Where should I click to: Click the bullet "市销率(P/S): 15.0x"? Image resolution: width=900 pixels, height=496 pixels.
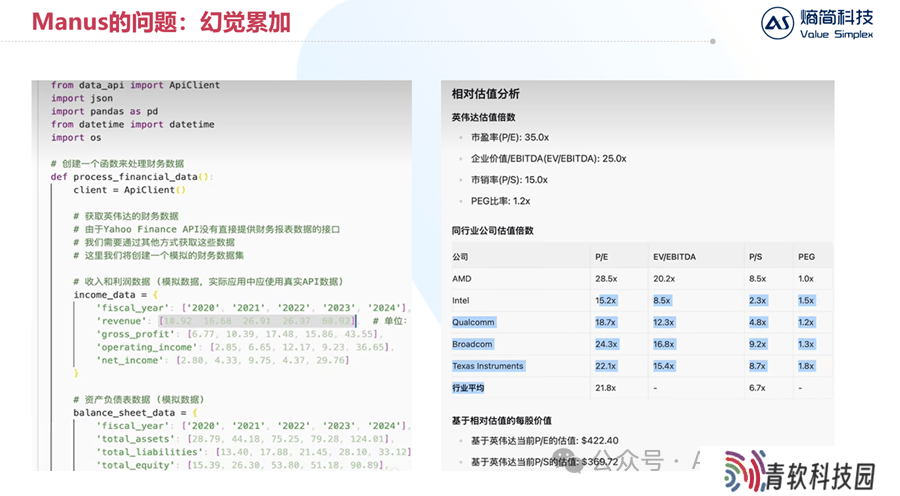pos(509,180)
